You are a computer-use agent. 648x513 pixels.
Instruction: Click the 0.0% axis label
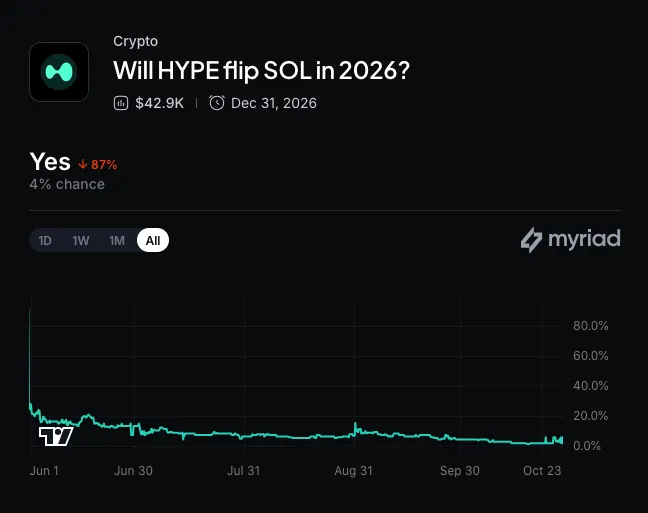pyautogui.click(x=587, y=446)
